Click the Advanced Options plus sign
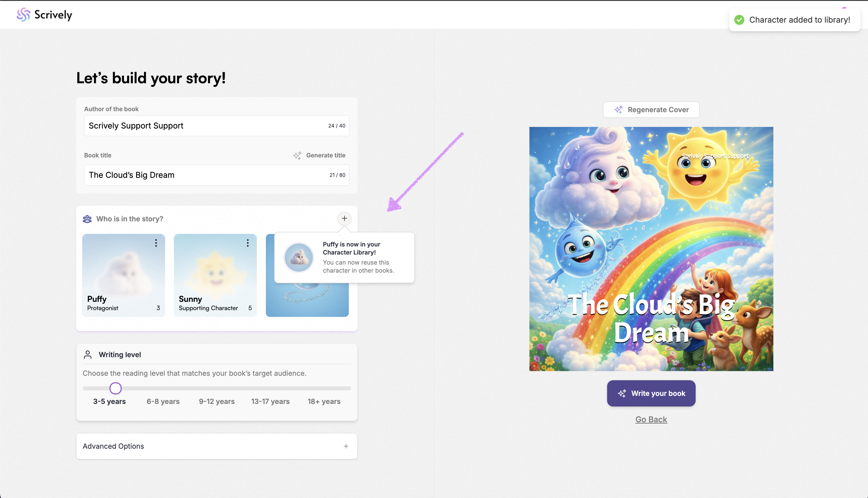The image size is (868, 498). 346,446
